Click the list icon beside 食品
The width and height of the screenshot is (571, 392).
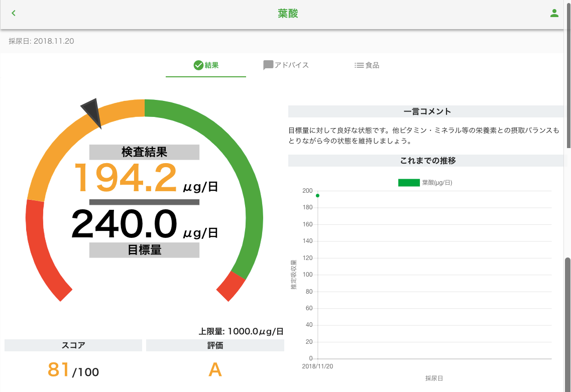click(x=359, y=65)
